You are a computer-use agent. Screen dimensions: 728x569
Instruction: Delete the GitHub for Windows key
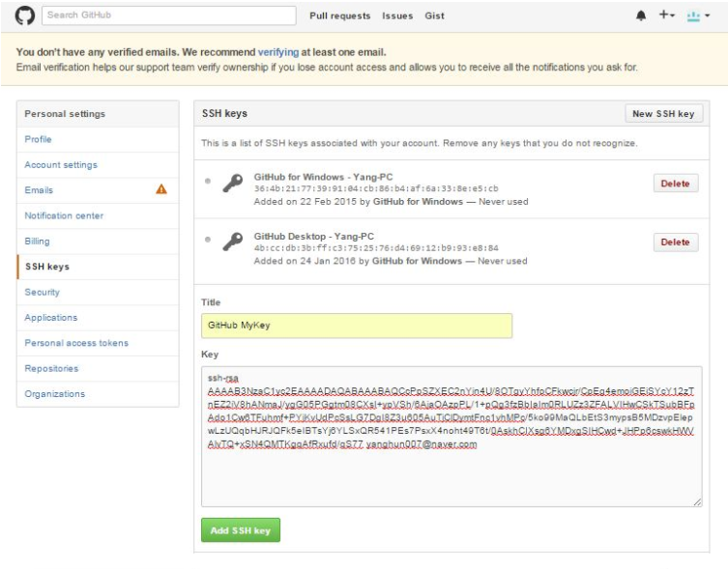coord(676,184)
